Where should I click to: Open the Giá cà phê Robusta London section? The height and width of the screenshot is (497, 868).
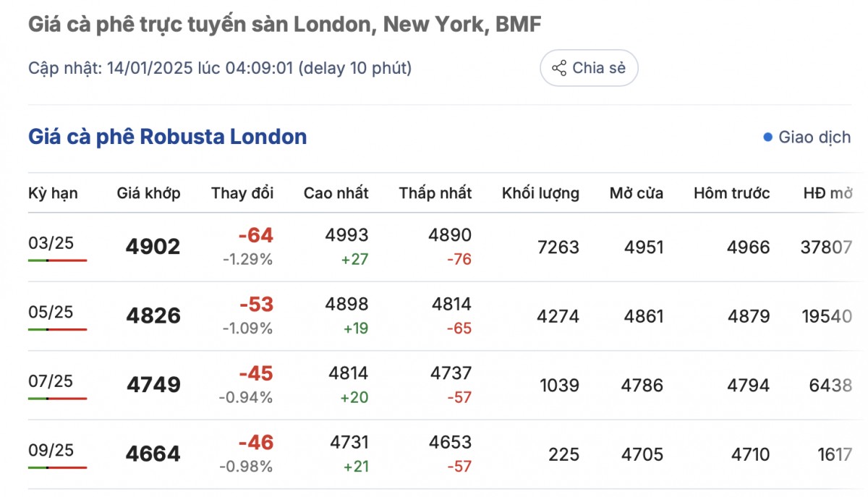coord(166,137)
